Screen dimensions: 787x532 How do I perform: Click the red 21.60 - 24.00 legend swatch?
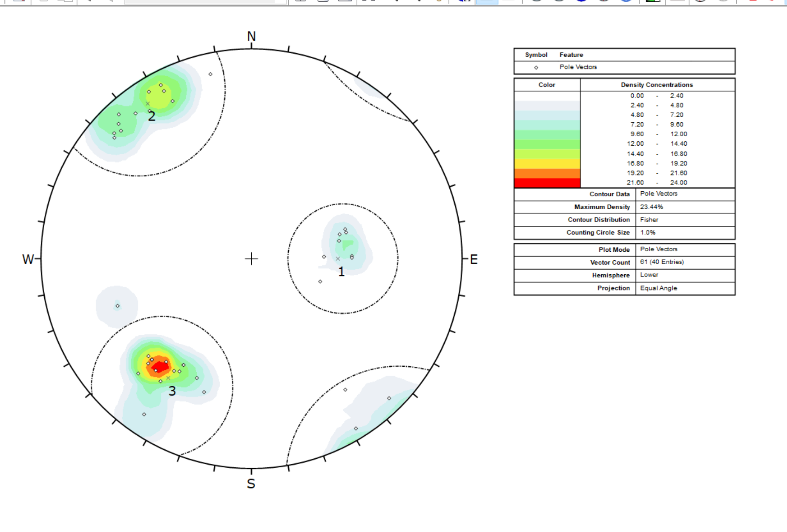tap(547, 183)
